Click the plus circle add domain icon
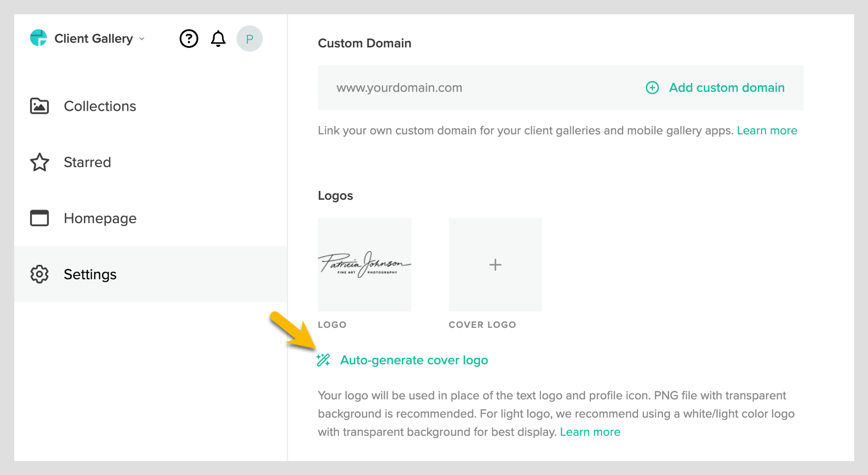Viewport: 868px width, 475px height. 652,88
